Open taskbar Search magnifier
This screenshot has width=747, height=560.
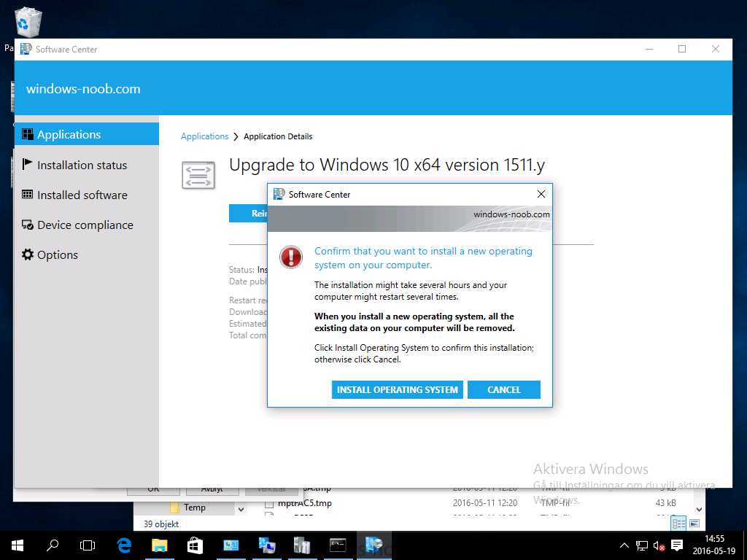53,545
